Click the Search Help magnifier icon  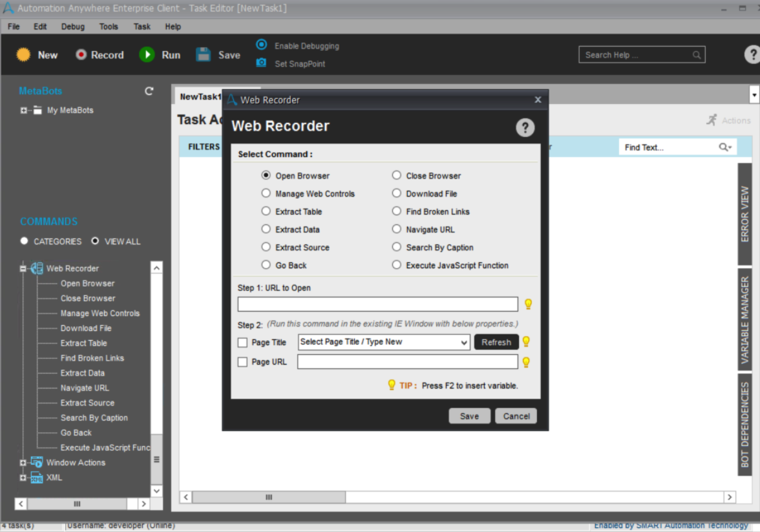(697, 55)
